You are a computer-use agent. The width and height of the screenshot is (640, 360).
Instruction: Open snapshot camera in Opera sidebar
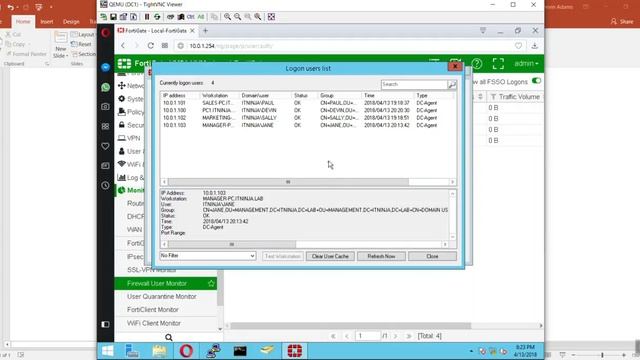click(105, 107)
